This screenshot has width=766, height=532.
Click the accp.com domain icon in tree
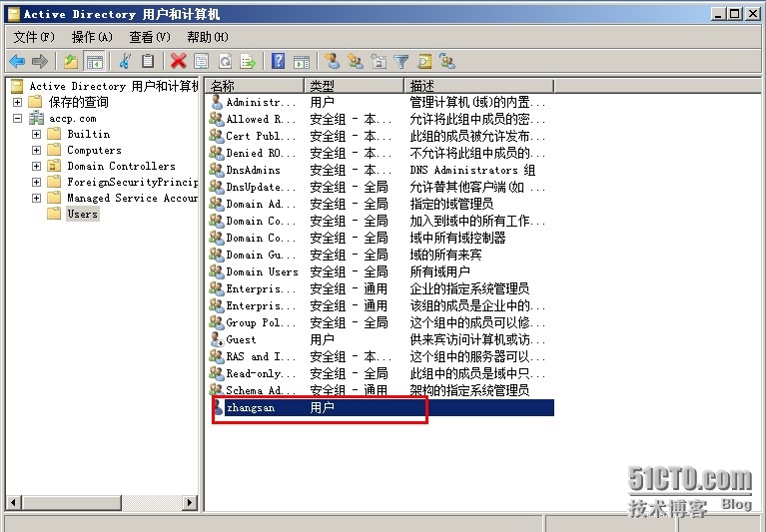pos(36,118)
